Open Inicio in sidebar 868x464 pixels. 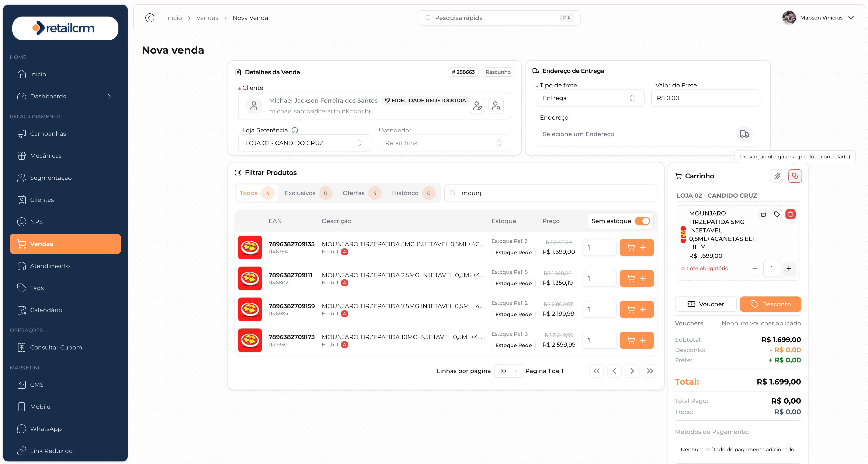click(65, 74)
